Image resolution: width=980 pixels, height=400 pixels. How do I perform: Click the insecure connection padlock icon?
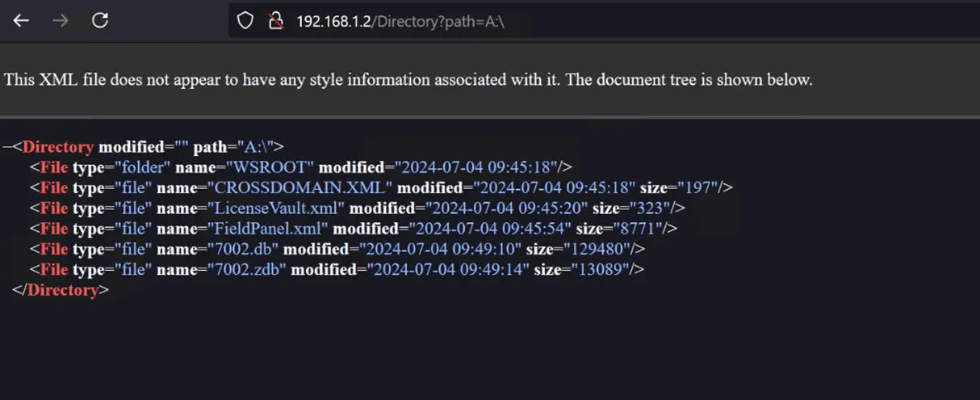click(275, 21)
